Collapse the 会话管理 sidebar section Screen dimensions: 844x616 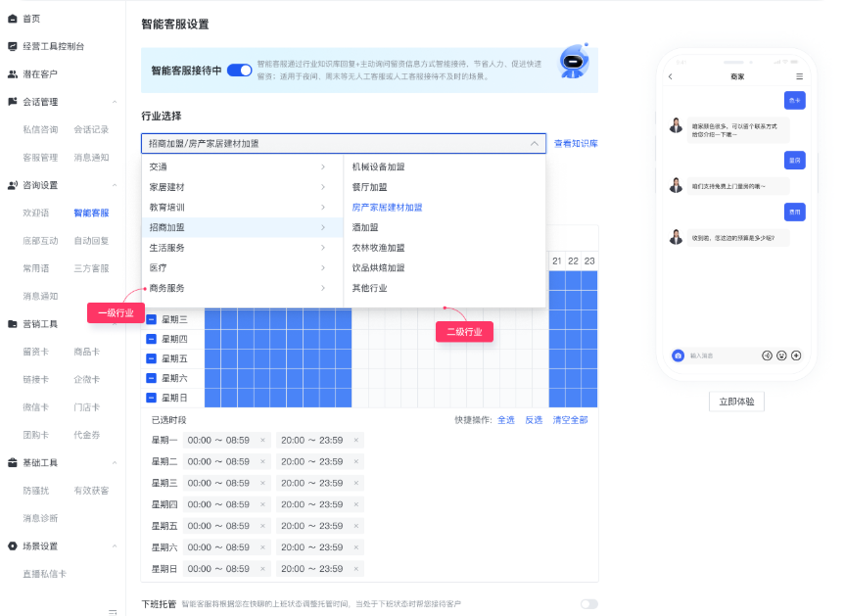point(115,102)
